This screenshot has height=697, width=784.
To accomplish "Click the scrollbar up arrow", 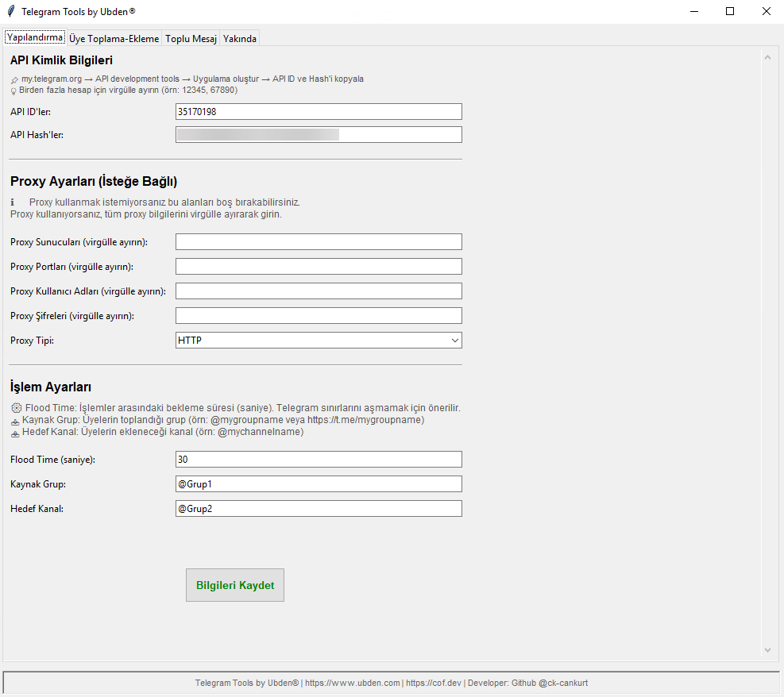I will coord(767,58).
